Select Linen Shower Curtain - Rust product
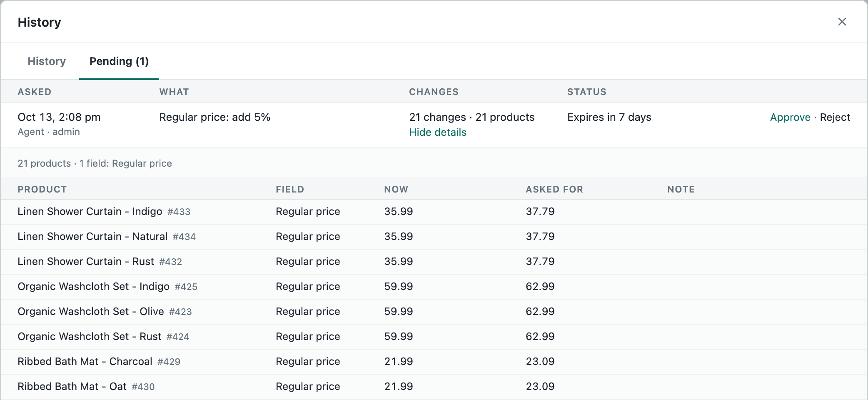Screen dimensions: 868x400 86,262
